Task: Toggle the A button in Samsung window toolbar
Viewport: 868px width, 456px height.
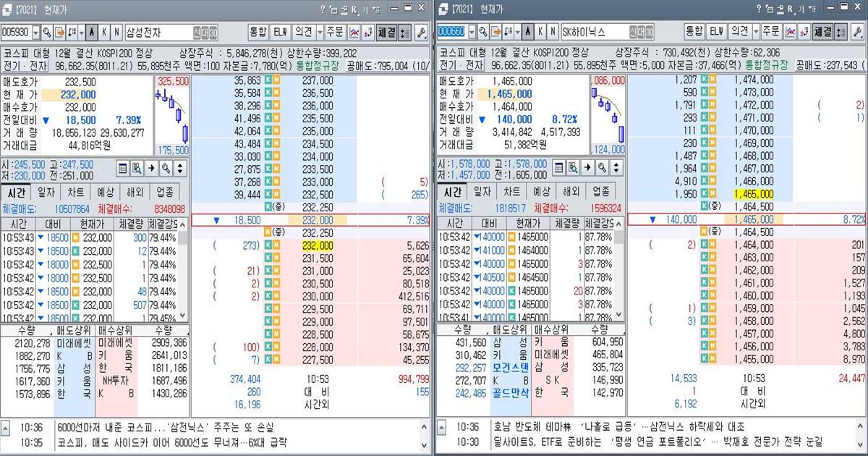Action: click(x=93, y=33)
